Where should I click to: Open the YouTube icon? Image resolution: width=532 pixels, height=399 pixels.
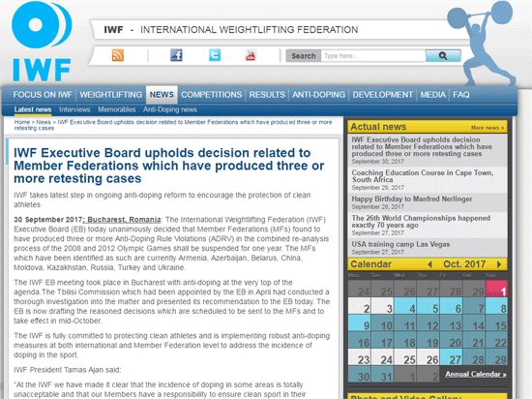251,55
